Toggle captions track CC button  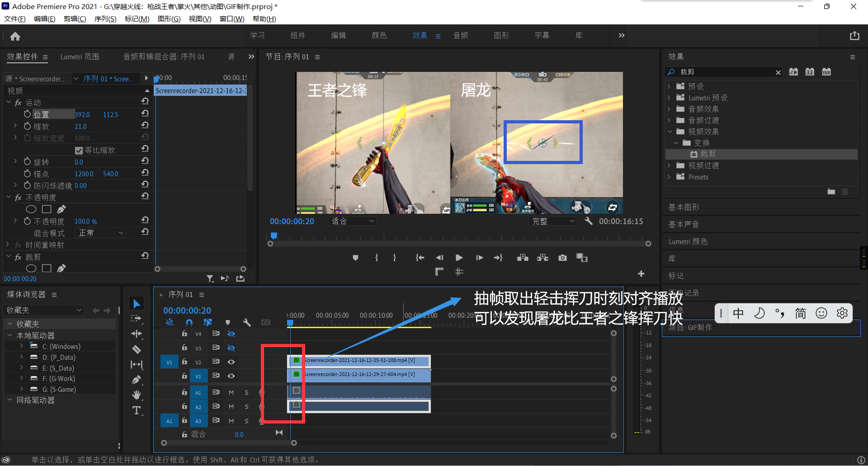[x=266, y=322]
